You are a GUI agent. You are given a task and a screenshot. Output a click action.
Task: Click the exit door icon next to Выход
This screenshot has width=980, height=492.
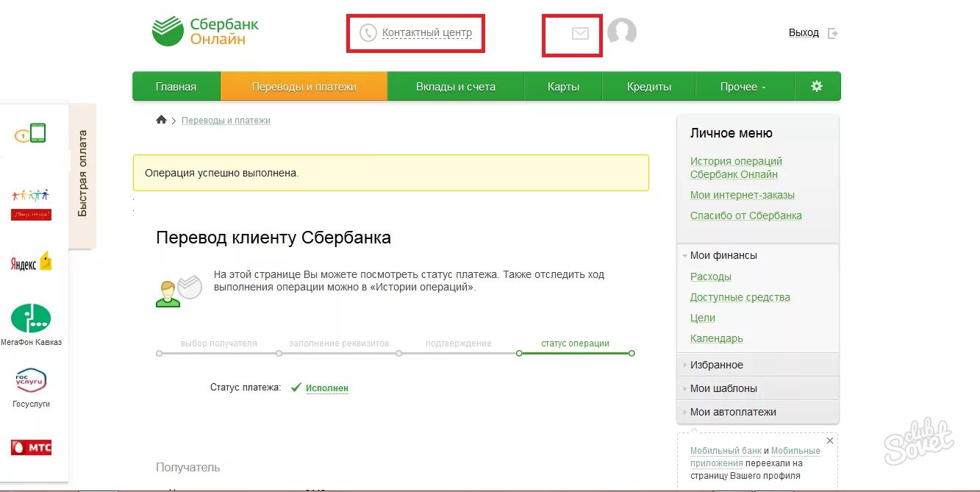point(832,33)
